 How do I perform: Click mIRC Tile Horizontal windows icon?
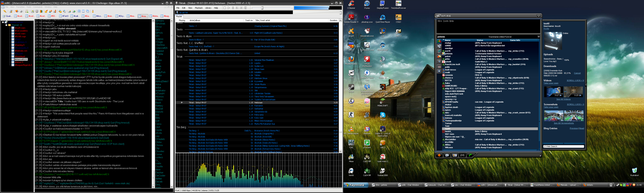tap(79, 11)
